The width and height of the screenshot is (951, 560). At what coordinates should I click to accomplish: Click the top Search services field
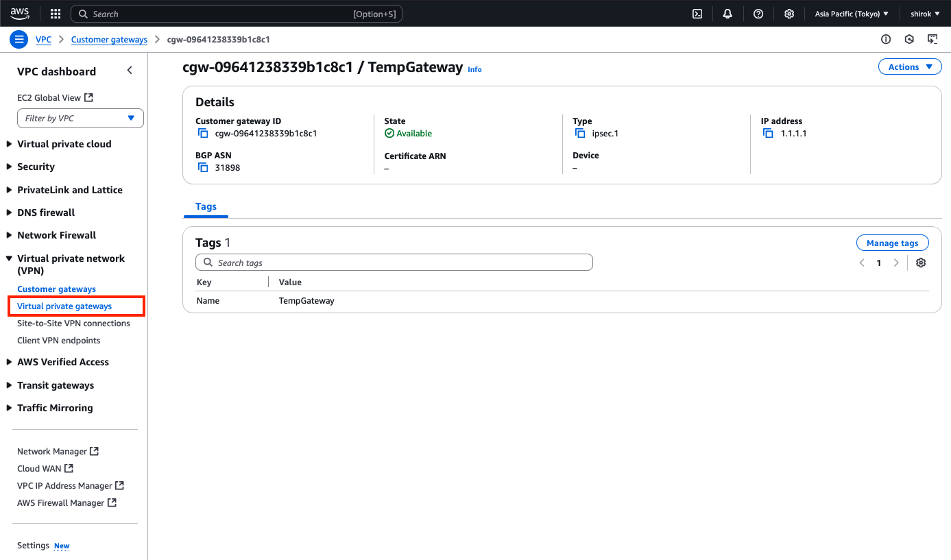[237, 14]
